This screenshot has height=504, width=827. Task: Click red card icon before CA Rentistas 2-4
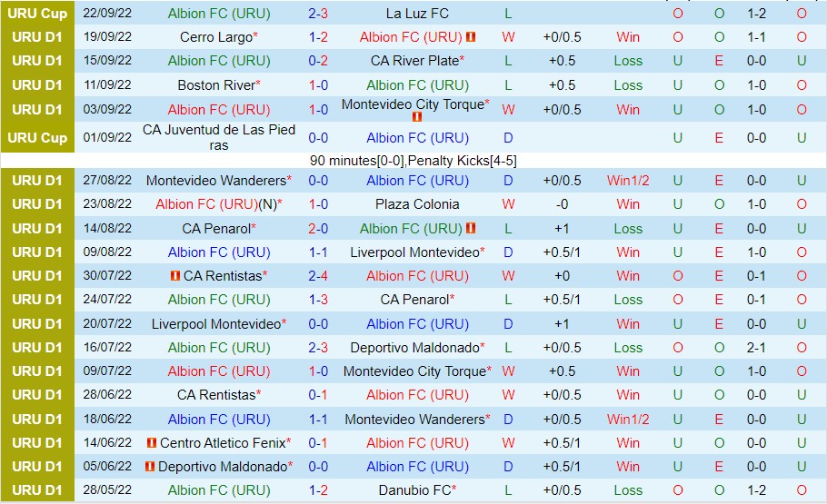175,276
